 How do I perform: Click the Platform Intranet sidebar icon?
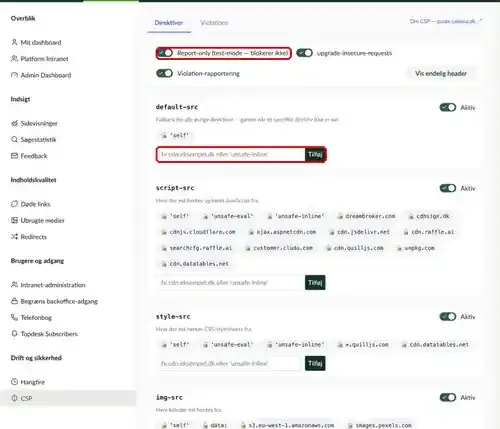pyautogui.click(x=14, y=59)
